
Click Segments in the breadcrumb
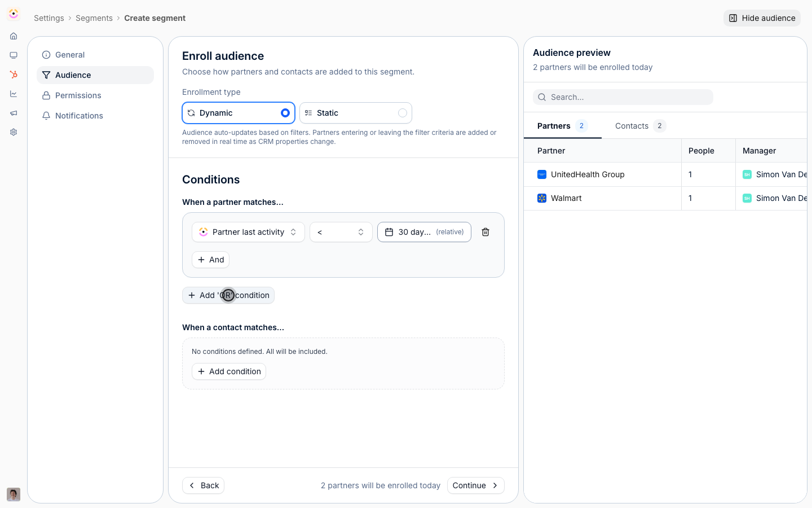pos(94,18)
